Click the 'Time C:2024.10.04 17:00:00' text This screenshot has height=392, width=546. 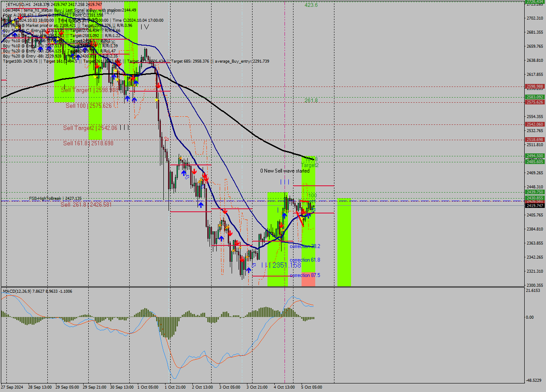[139, 20]
